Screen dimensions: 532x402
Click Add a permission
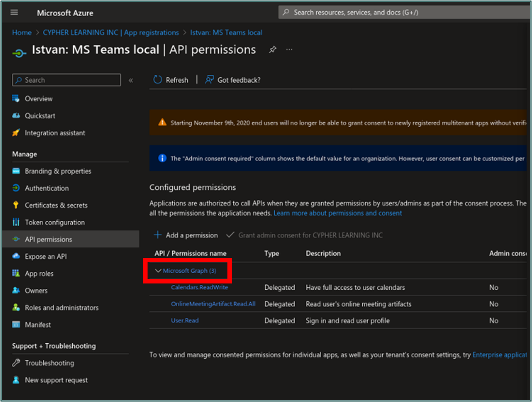(x=185, y=235)
